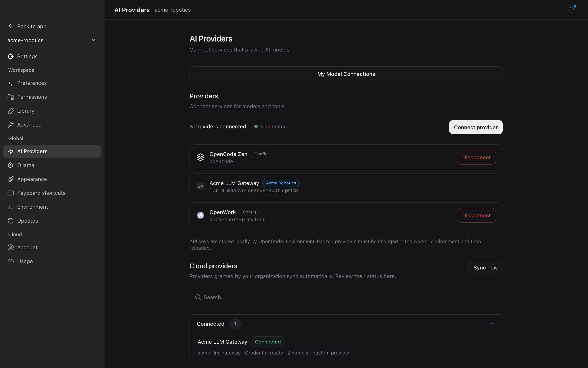Click the Updates refresh icon
The height and width of the screenshot is (368, 588).
[x=10, y=221]
